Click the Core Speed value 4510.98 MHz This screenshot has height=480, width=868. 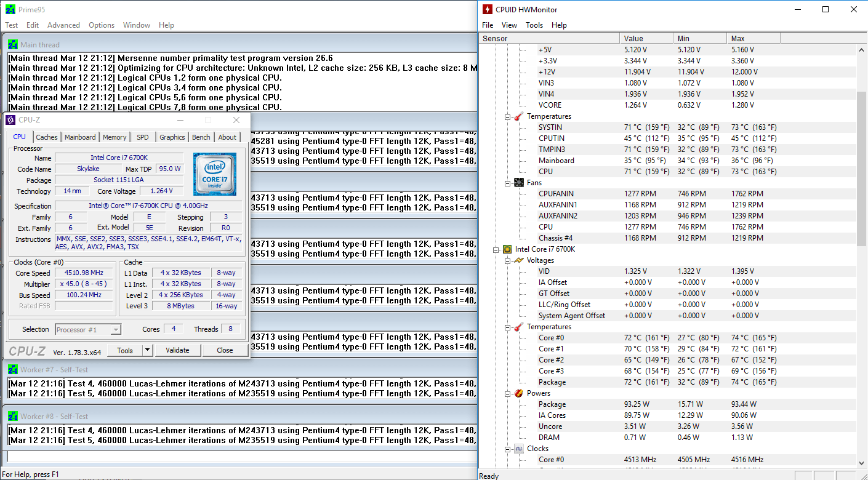(x=84, y=273)
